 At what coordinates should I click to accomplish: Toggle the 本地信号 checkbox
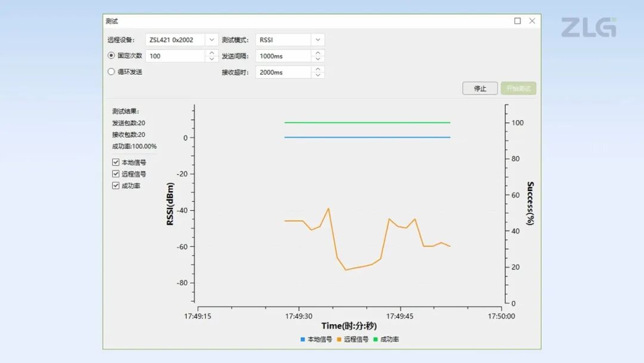click(116, 162)
